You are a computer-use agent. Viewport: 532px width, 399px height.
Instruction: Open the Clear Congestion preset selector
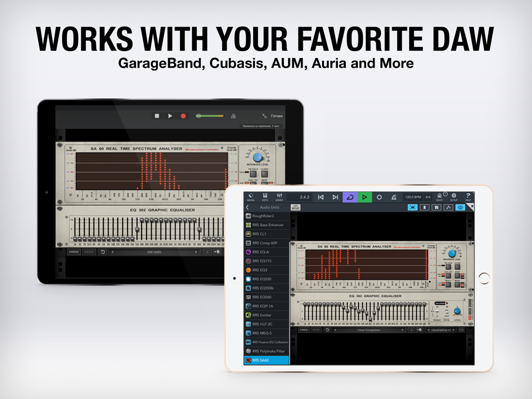coord(369,330)
